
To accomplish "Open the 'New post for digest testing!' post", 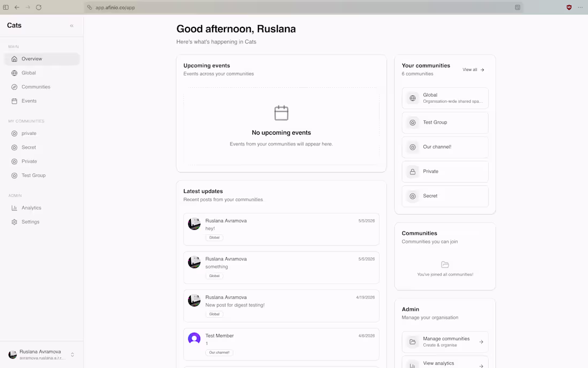I will pos(281,306).
